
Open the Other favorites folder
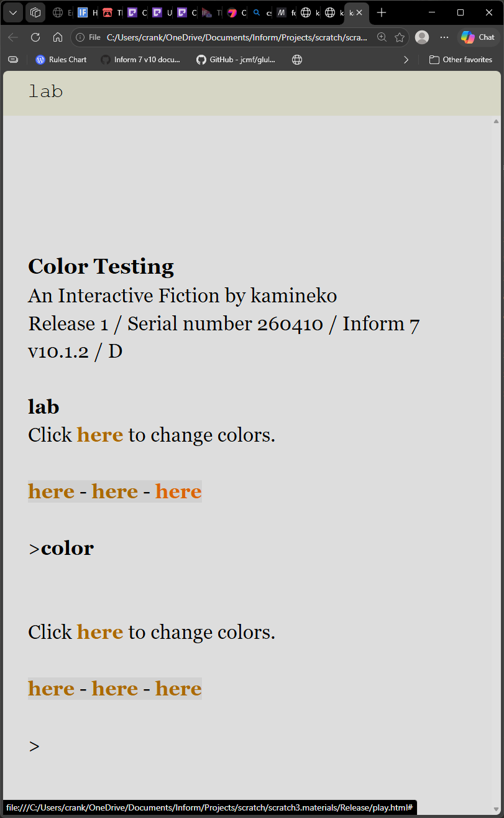[460, 60]
